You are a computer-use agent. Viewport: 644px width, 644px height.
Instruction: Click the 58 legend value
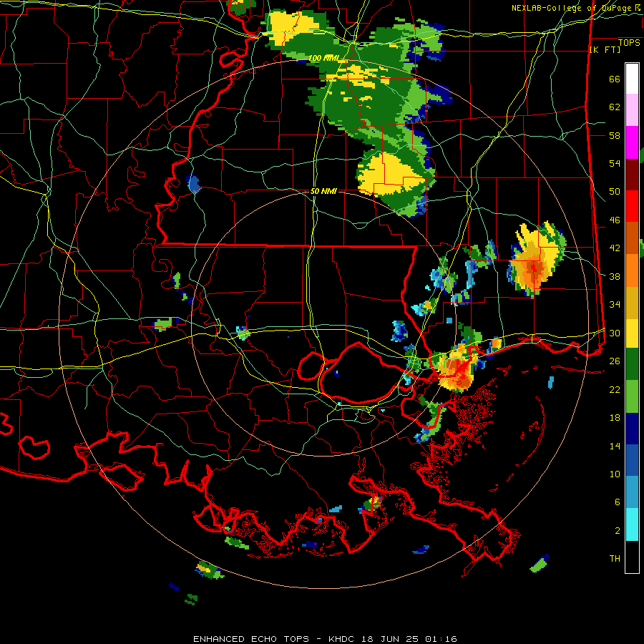pos(615,135)
